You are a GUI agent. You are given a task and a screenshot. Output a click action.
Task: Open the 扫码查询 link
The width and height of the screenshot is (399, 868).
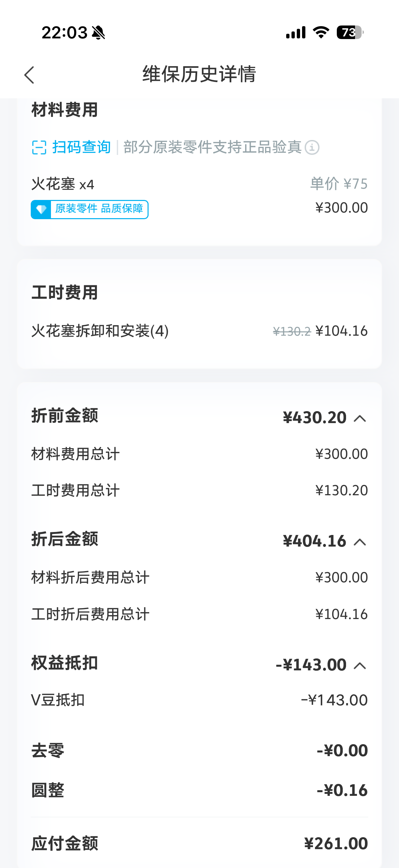(81, 147)
